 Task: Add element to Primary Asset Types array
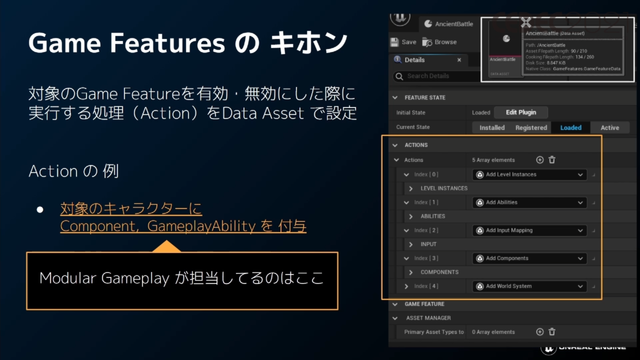(540, 332)
